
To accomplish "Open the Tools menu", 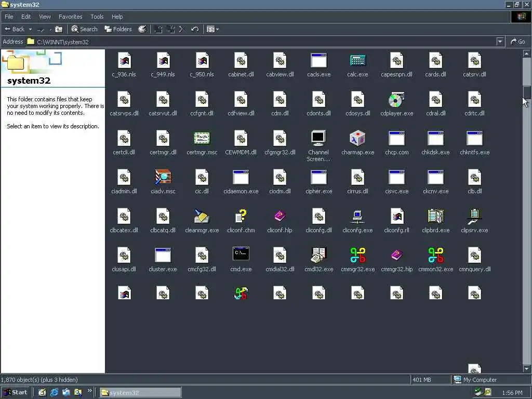I will coord(97,17).
